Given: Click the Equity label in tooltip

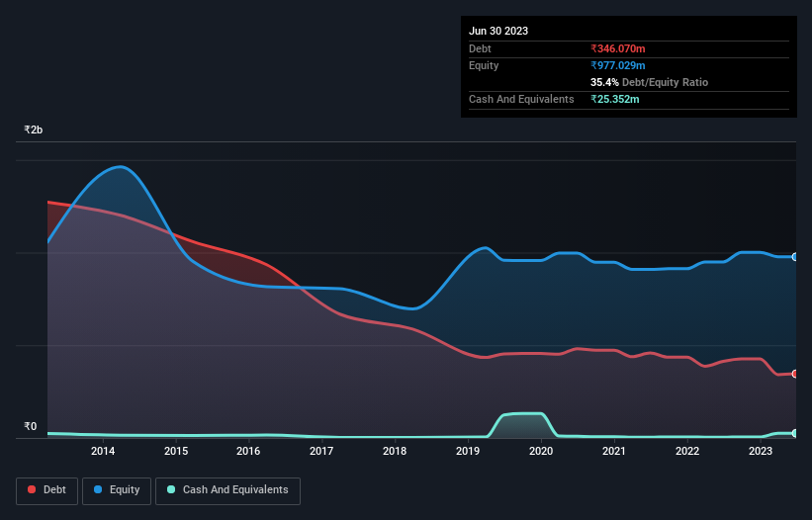Looking at the screenshot, I should (x=484, y=65).
